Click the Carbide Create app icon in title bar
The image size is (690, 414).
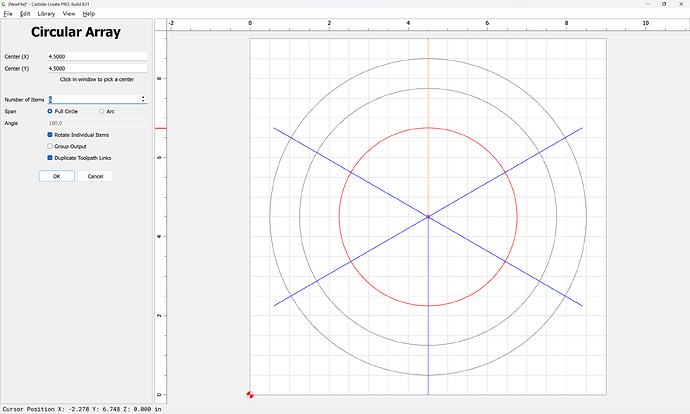4,4
